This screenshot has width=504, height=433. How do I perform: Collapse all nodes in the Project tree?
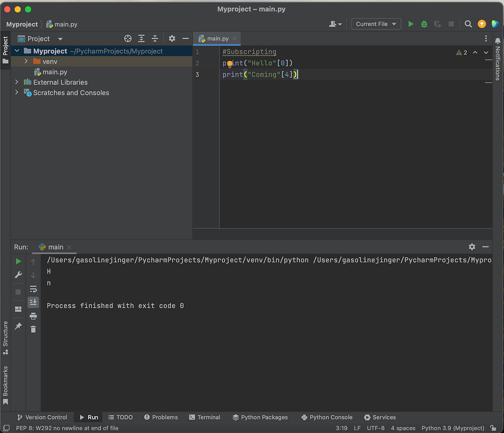155,38
